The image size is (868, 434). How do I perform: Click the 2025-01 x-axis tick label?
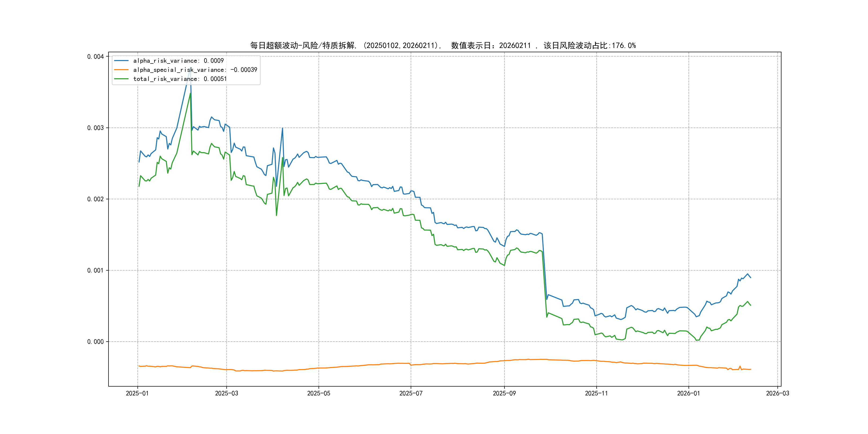click(137, 393)
